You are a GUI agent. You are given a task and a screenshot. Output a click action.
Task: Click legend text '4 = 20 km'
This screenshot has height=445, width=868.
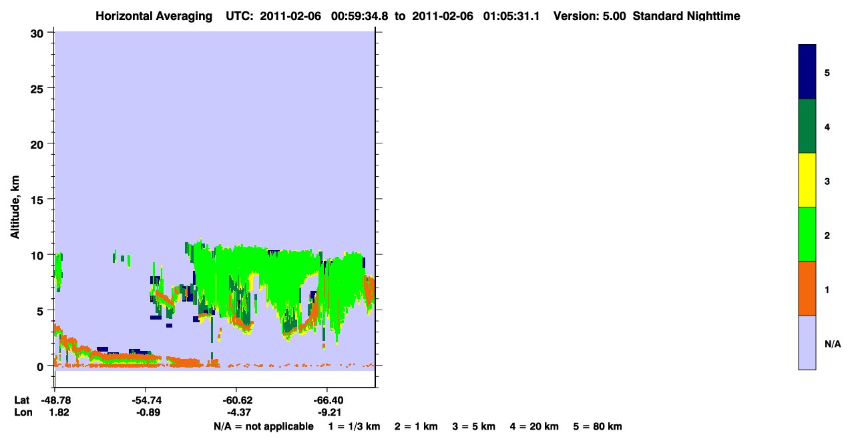pyautogui.click(x=533, y=426)
